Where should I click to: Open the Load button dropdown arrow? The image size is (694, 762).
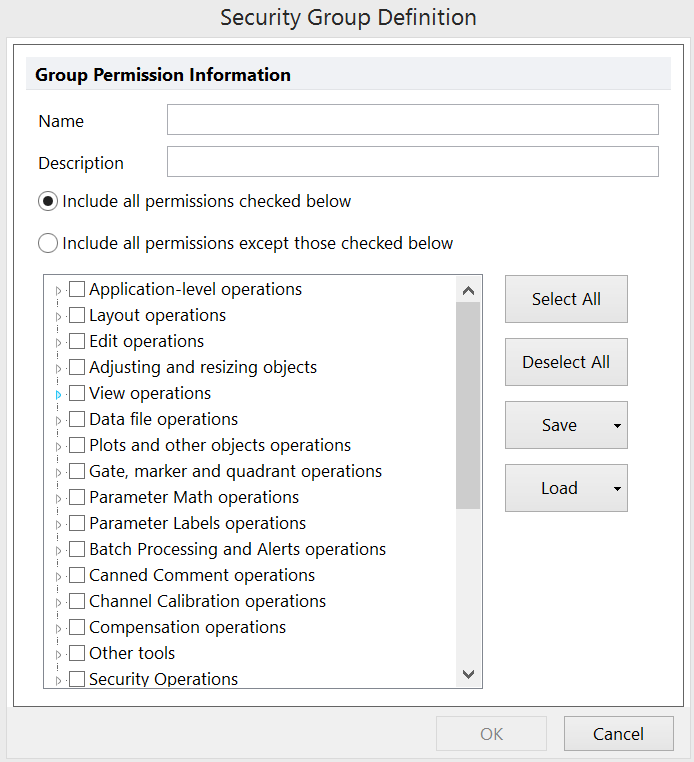pyautogui.click(x=617, y=489)
